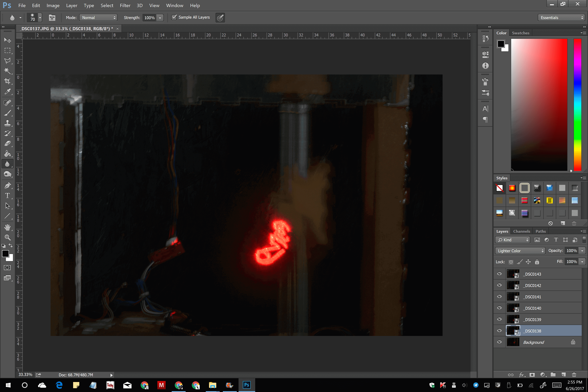Screen dimensions: 588x392
Task: Apply the red gel style swatch
Action: 512,188
